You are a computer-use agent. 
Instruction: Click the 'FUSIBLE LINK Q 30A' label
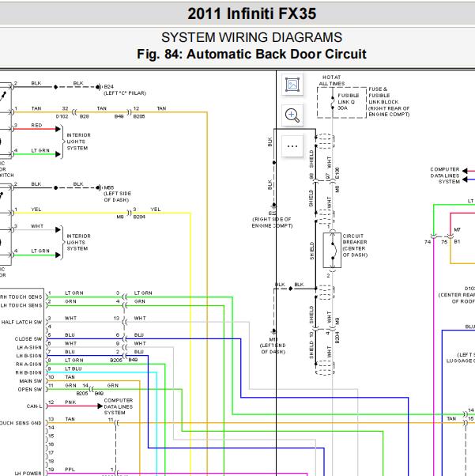[348, 102]
